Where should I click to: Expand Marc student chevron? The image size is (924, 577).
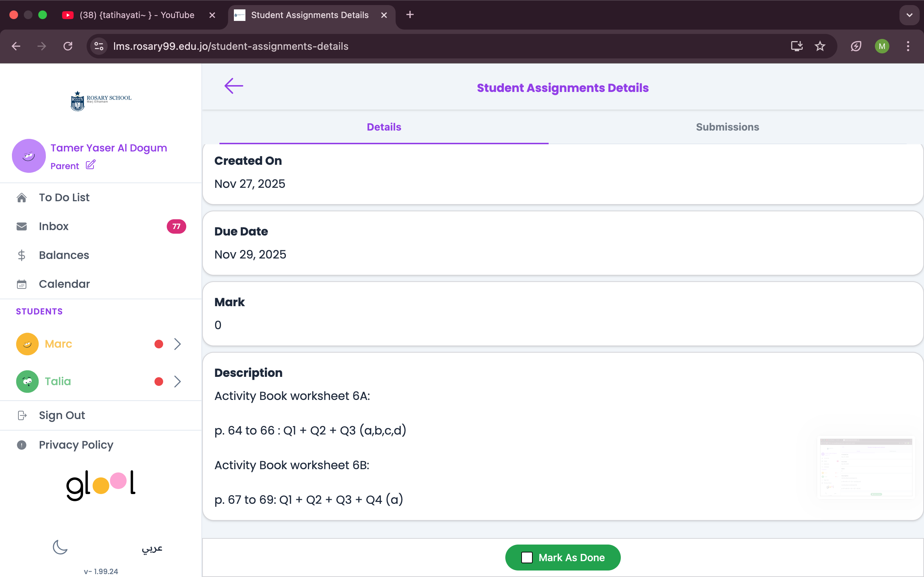click(178, 344)
